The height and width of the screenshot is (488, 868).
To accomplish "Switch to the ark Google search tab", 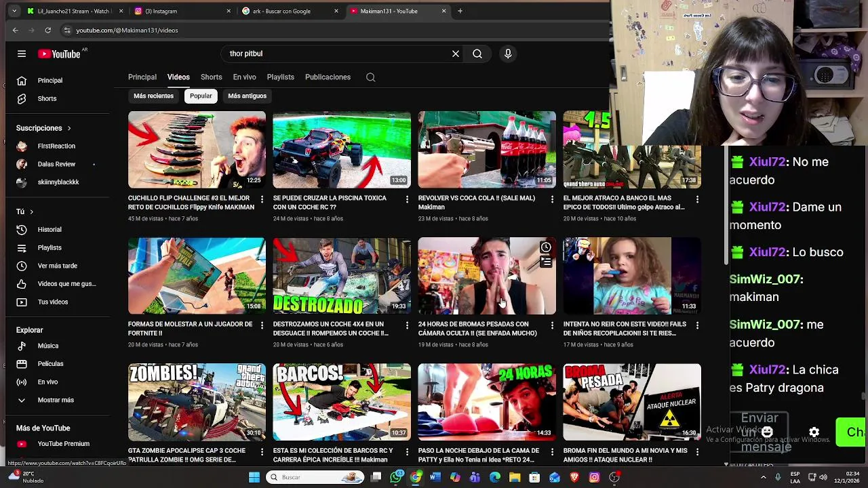I will pos(290,11).
